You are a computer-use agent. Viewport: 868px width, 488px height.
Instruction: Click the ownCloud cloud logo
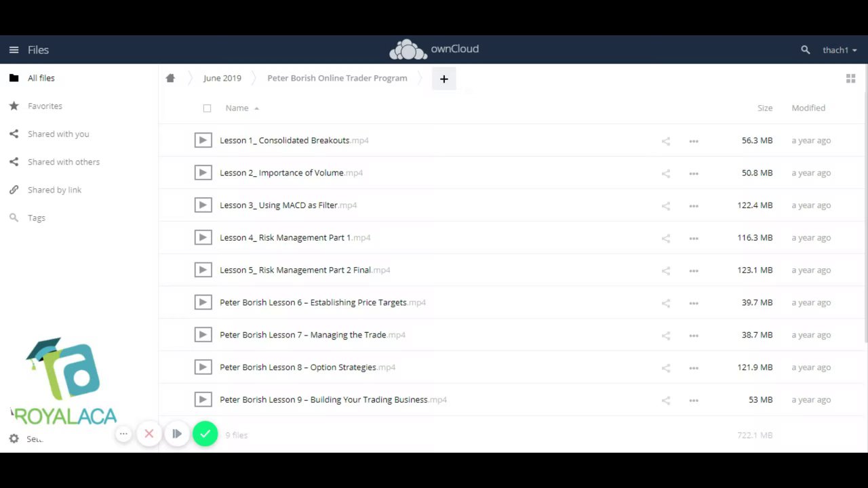point(408,49)
